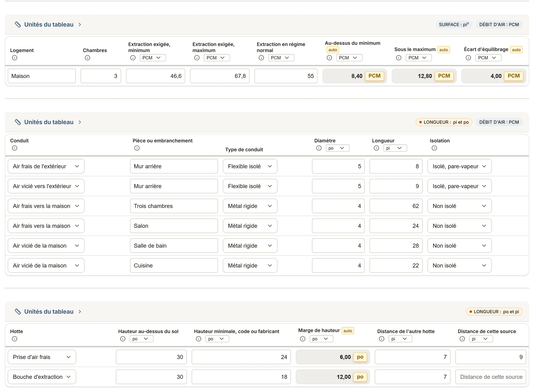Click info icon for Extraction en régime normal

tap(261, 58)
